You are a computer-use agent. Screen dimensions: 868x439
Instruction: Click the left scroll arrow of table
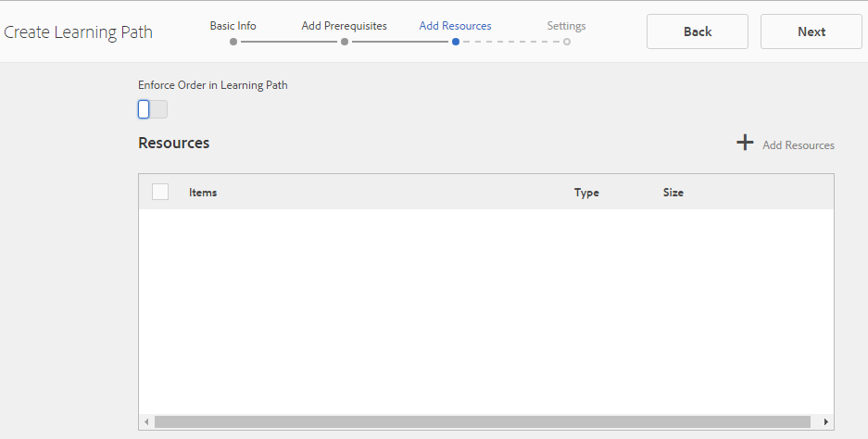(x=146, y=421)
